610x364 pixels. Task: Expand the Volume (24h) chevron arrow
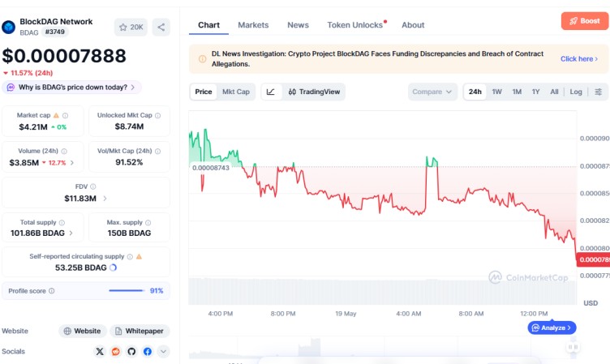(72, 163)
